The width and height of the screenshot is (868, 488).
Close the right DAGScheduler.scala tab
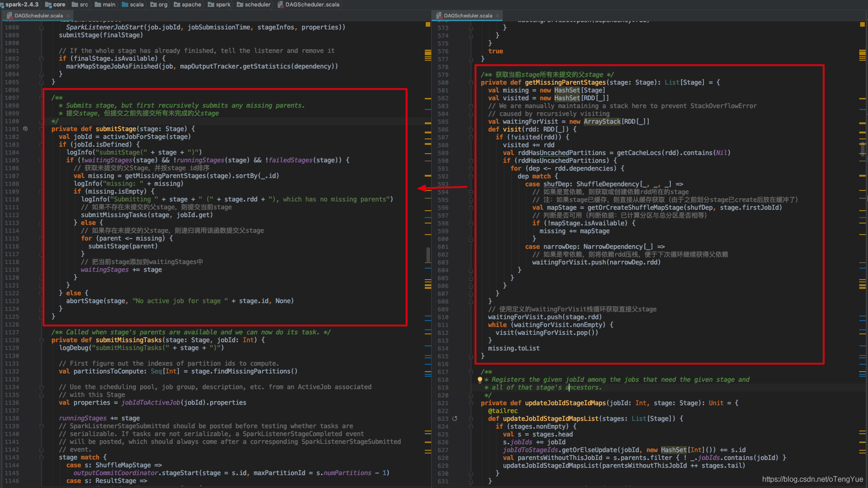coord(497,16)
